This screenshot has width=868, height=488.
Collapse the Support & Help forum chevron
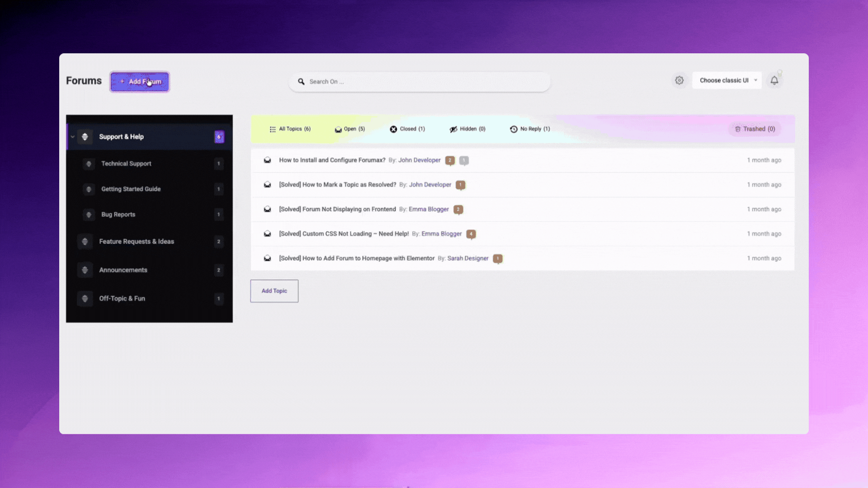pos(72,137)
